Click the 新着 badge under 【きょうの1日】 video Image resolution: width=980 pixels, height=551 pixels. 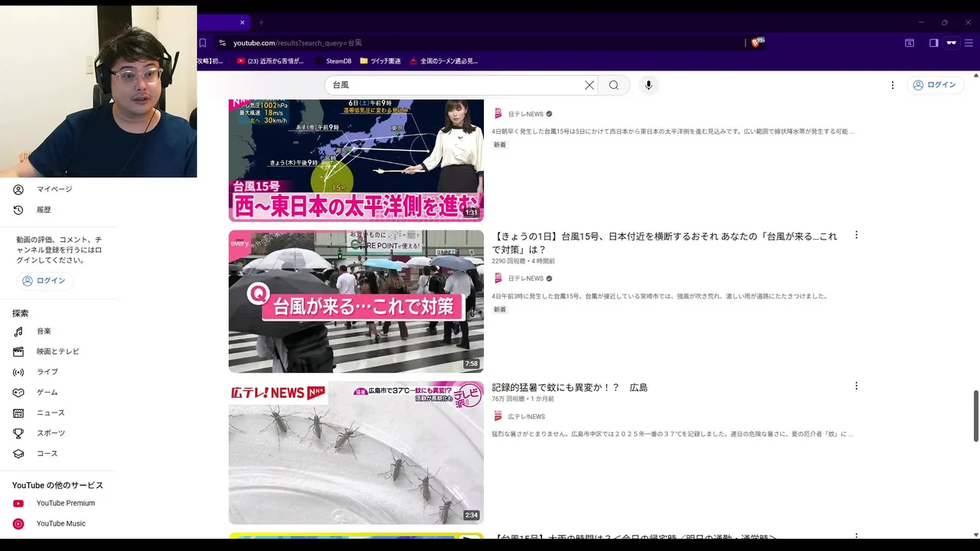point(500,309)
